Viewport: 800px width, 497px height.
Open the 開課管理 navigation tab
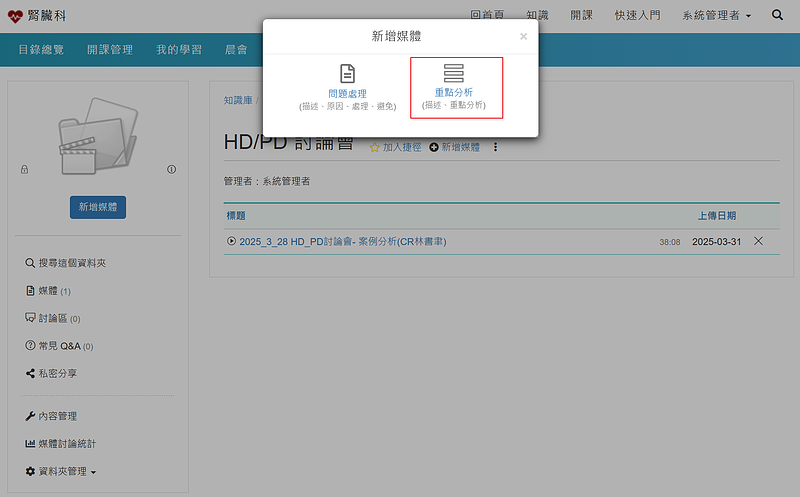110,49
